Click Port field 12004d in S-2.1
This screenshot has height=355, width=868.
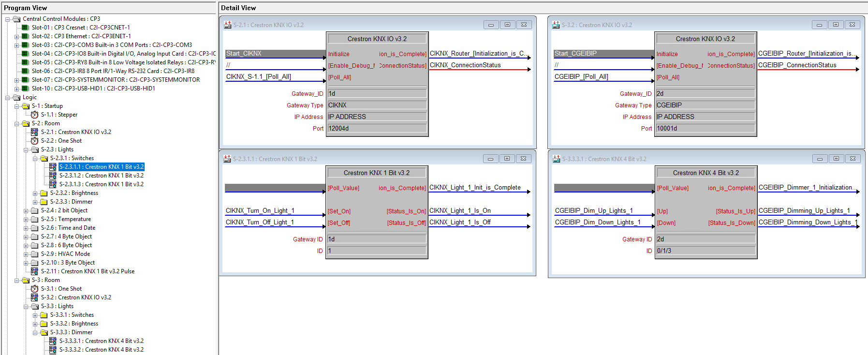click(x=377, y=128)
